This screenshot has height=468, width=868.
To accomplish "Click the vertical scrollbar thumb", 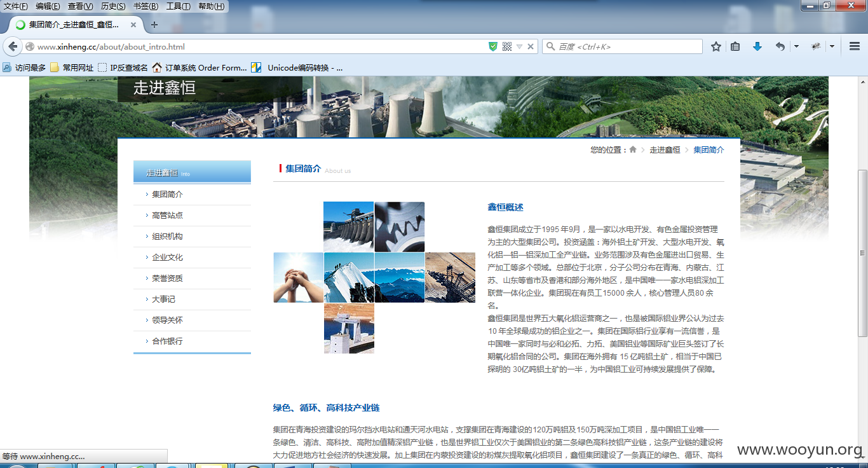I will [862, 253].
